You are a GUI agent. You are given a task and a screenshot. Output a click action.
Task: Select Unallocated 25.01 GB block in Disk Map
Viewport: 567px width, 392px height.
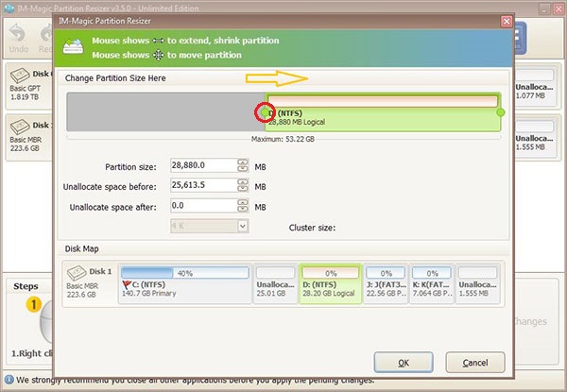(x=275, y=284)
